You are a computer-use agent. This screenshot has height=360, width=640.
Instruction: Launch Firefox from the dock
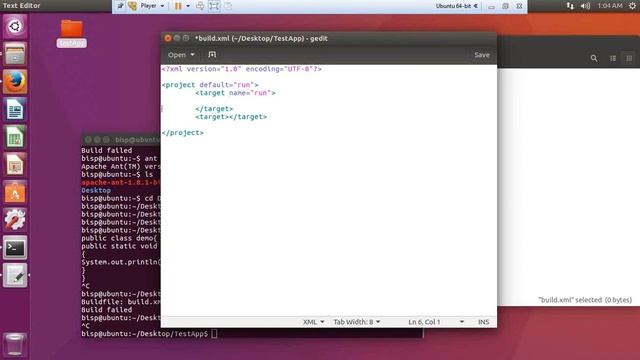[15, 82]
